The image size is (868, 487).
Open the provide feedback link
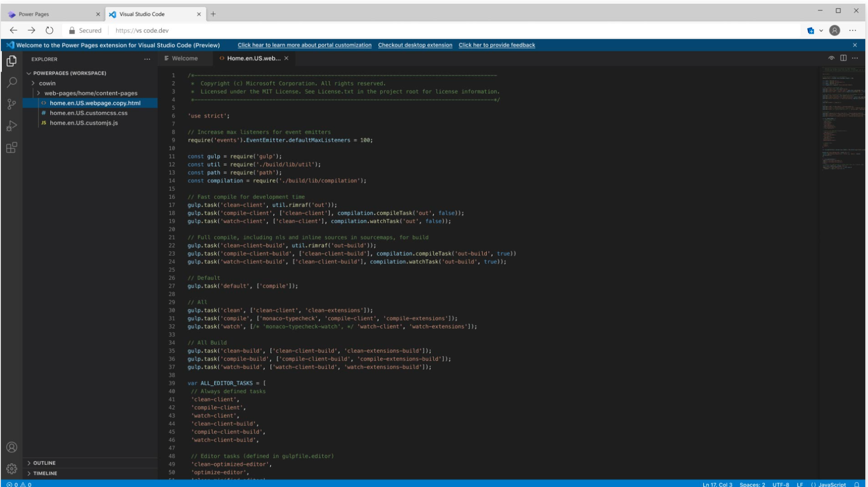[x=497, y=45]
